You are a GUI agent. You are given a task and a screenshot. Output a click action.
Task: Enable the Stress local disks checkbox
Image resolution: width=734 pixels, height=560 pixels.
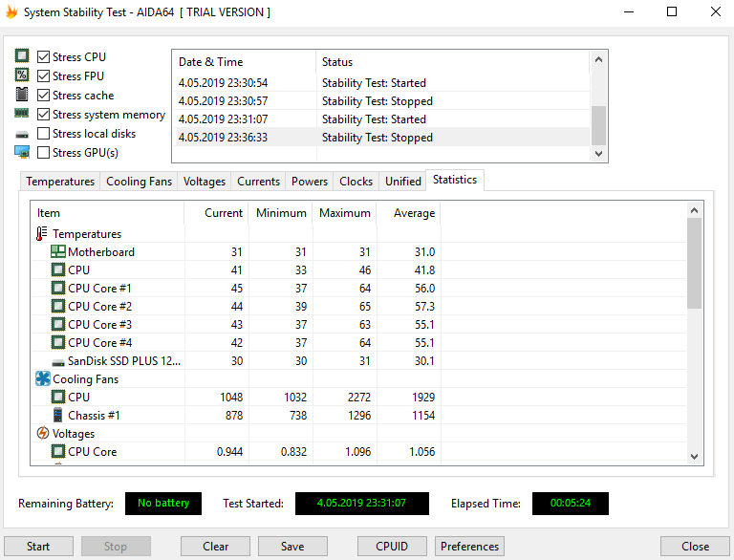coord(43,134)
